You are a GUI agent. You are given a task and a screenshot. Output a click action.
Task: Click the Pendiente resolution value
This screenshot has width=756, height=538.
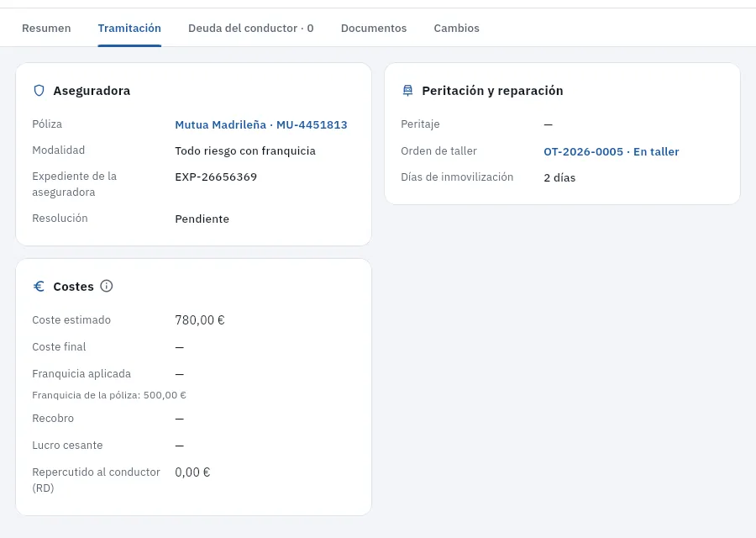click(202, 219)
